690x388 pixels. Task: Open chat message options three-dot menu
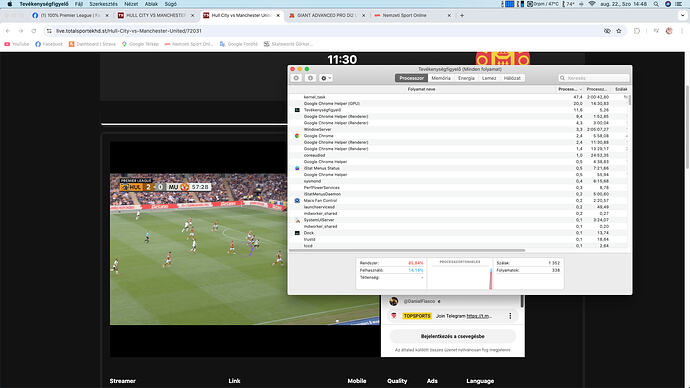click(x=510, y=316)
